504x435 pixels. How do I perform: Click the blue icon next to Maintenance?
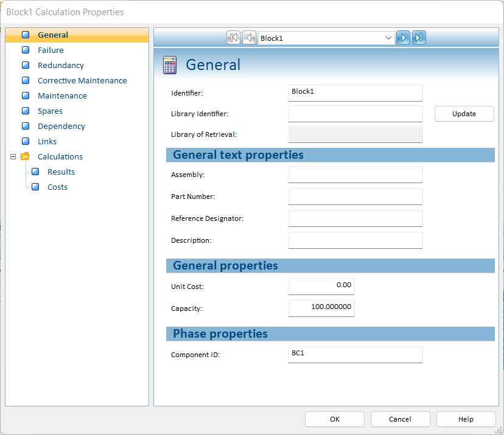coord(26,96)
